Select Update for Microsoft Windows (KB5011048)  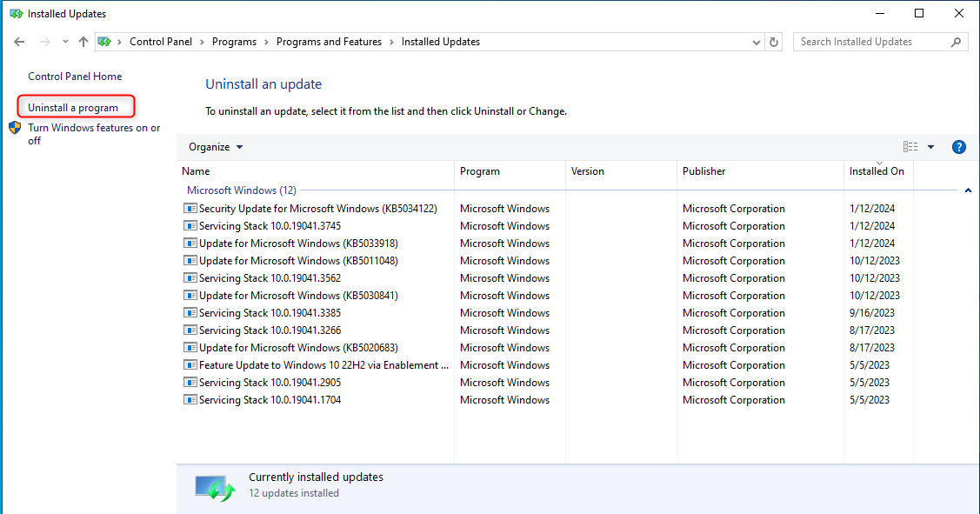pyautogui.click(x=299, y=261)
